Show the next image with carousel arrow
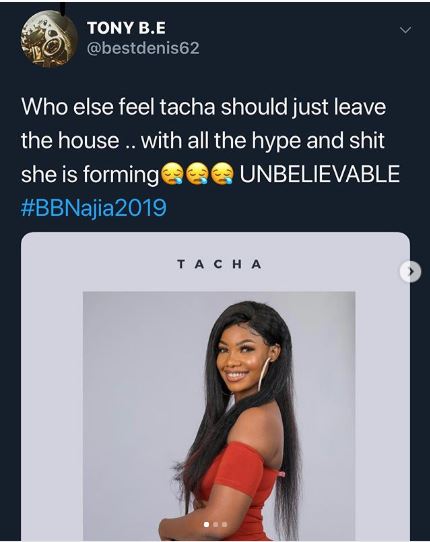The height and width of the screenshot is (542, 430). [411, 272]
